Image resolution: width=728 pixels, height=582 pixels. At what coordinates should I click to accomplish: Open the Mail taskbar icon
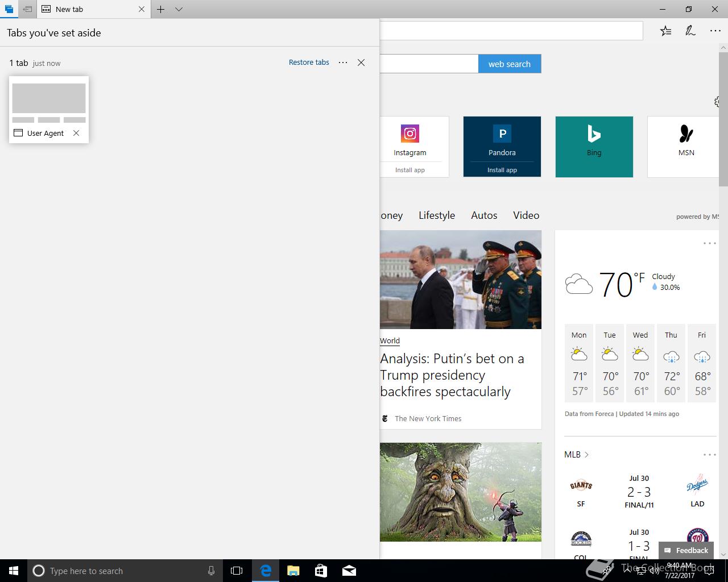[x=349, y=571]
